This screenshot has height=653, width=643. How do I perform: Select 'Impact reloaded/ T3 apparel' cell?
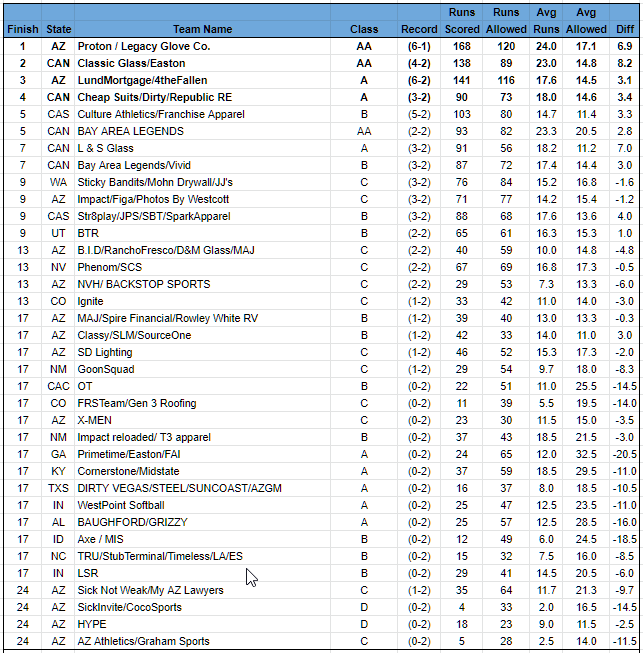coord(202,437)
